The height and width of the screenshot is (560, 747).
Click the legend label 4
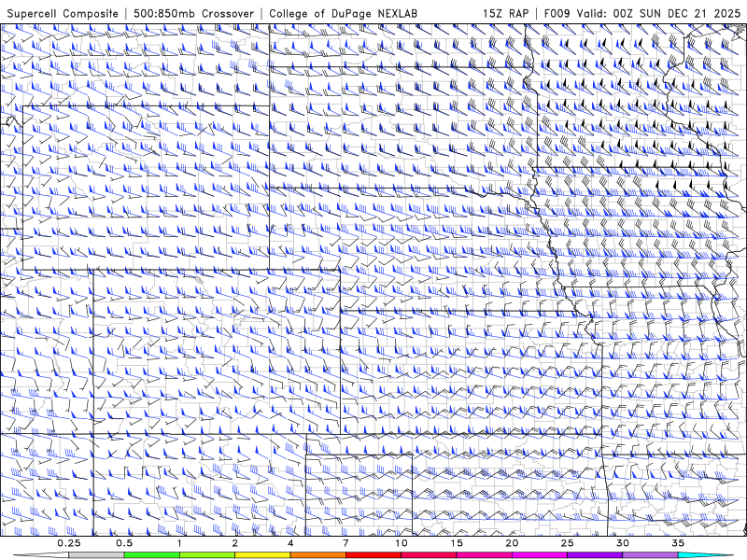tap(290, 543)
